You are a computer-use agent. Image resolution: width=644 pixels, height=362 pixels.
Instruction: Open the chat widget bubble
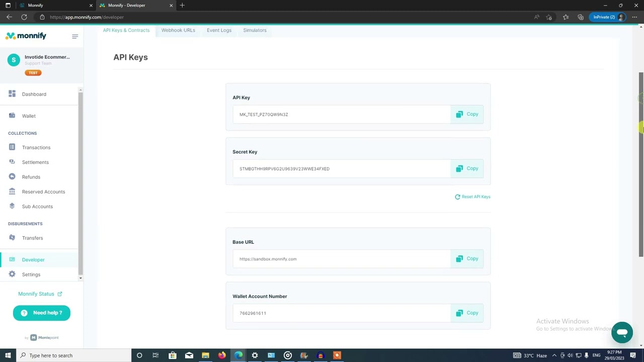622,332
